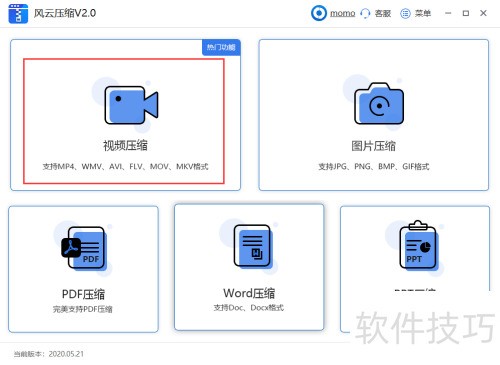Click the photo camera icon
Screen dimensions: 500x365
point(379,104)
